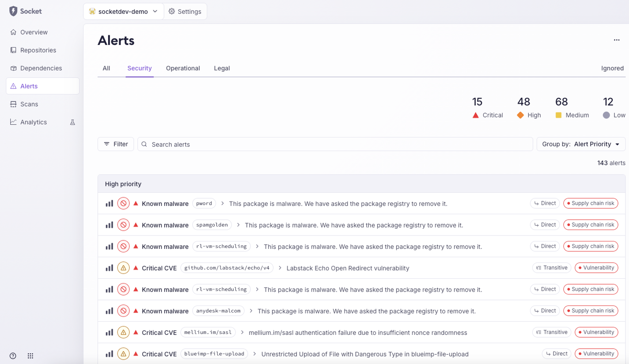Click priority bars icon on labstack echo row
The height and width of the screenshot is (364, 629).
click(x=109, y=268)
